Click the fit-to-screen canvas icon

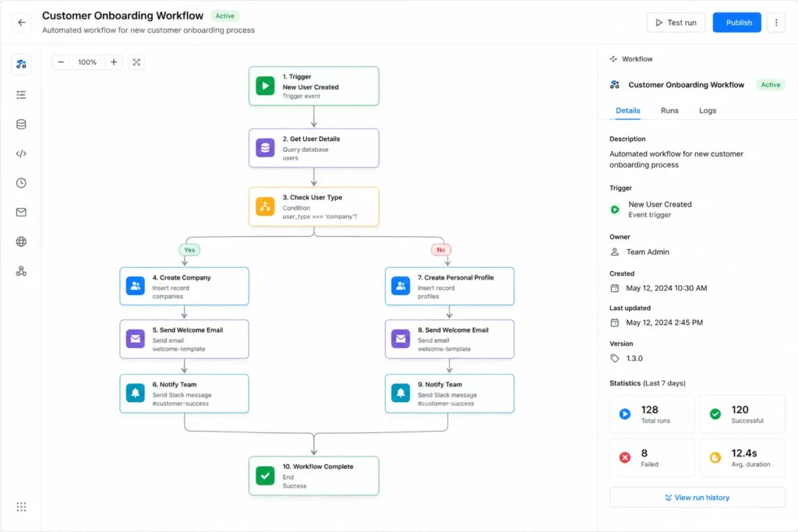point(136,62)
